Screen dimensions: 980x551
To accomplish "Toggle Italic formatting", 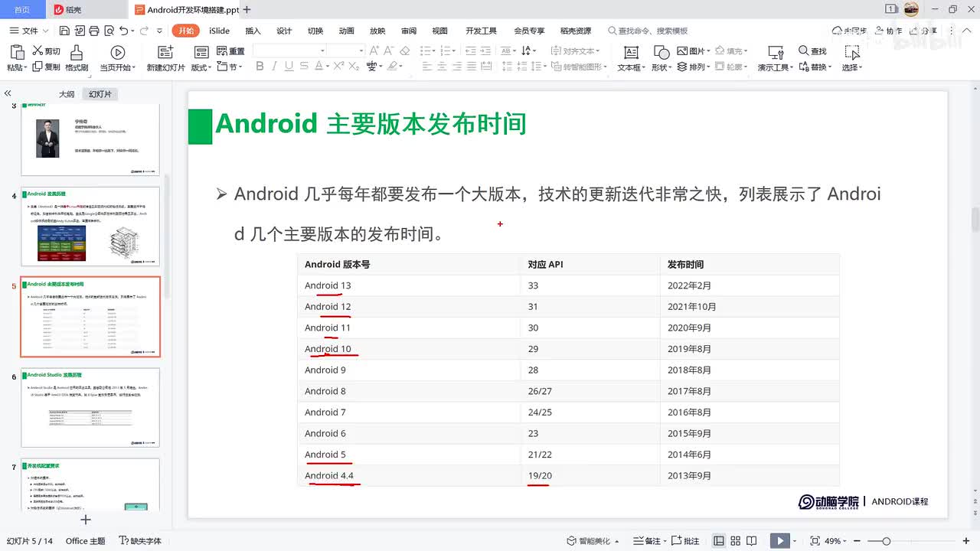I will click(x=275, y=67).
